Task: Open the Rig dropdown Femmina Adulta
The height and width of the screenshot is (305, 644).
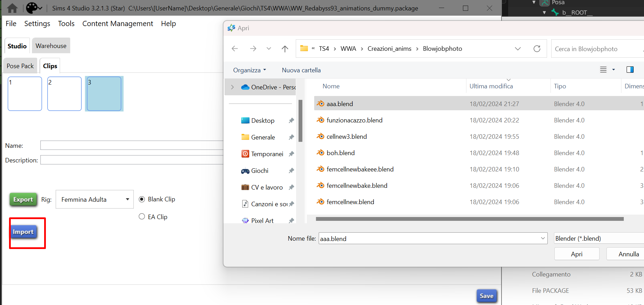Action: [x=95, y=199]
